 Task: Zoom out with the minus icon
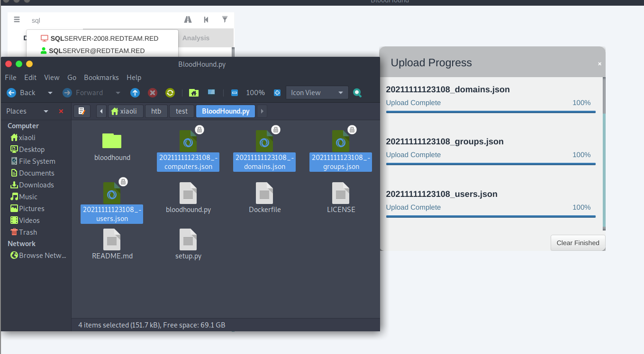234,93
